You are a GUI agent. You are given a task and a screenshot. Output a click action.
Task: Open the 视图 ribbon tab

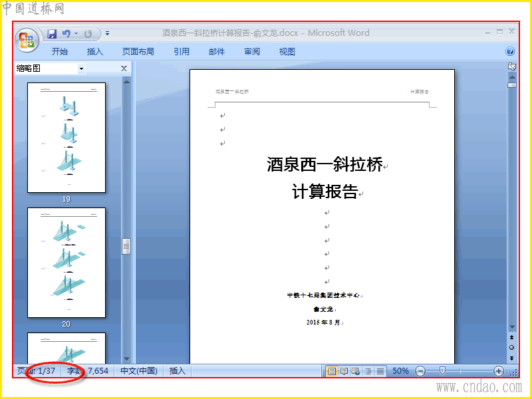pos(287,52)
